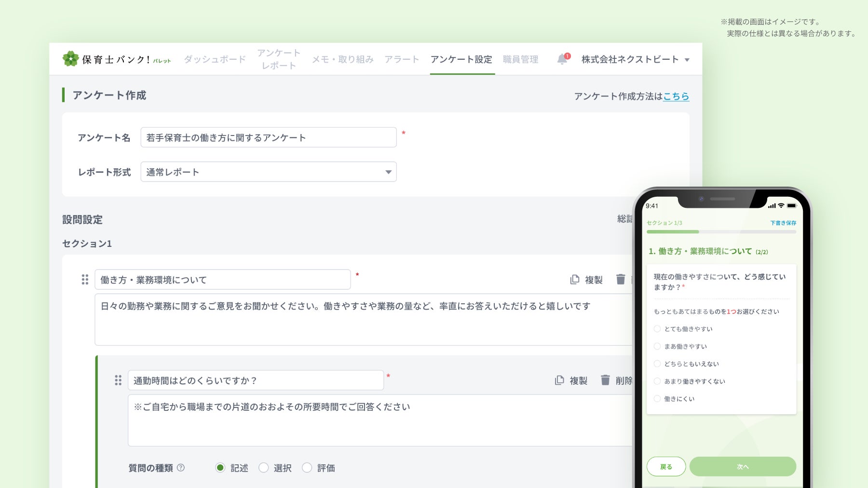Click the 複製 copy icon for 通勤時間 question
The height and width of the screenshot is (488, 868).
(559, 380)
